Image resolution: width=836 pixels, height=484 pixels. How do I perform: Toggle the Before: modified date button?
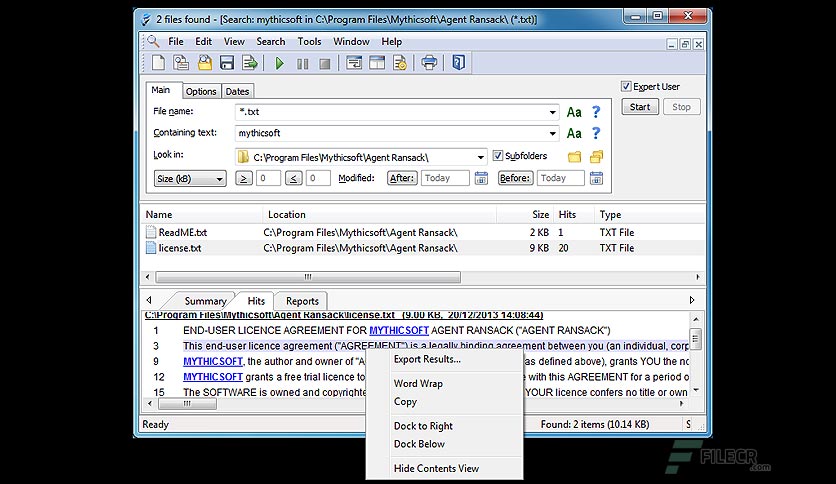[515, 178]
